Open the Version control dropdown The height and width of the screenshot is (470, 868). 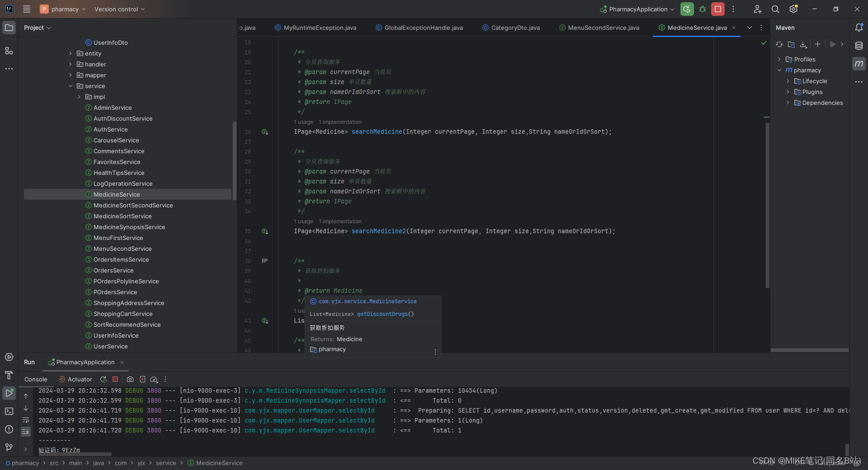[x=120, y=9]
